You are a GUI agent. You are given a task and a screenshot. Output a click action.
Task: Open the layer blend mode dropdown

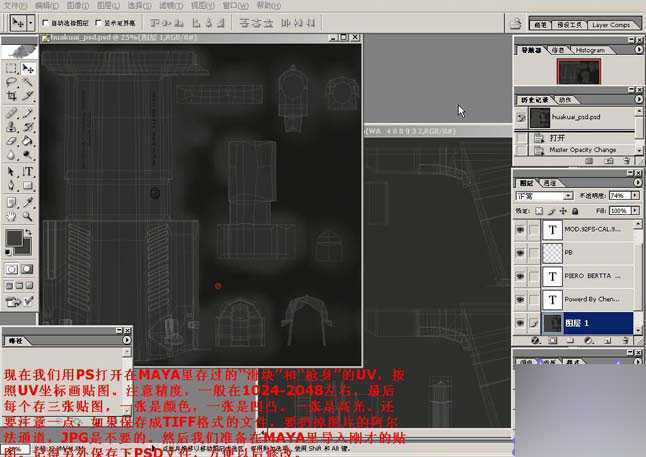(569, 196)
